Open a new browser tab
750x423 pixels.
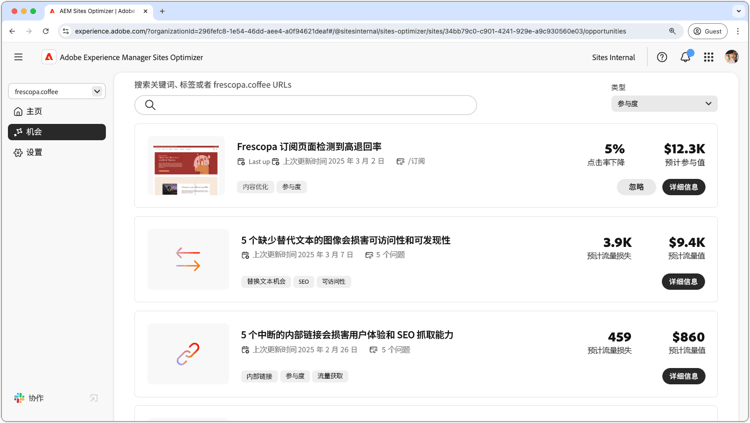coord(162,11)
